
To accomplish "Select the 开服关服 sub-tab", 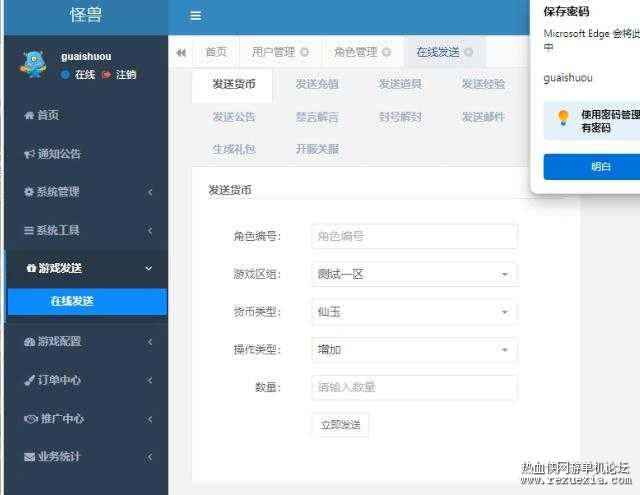I will point(317,149).
